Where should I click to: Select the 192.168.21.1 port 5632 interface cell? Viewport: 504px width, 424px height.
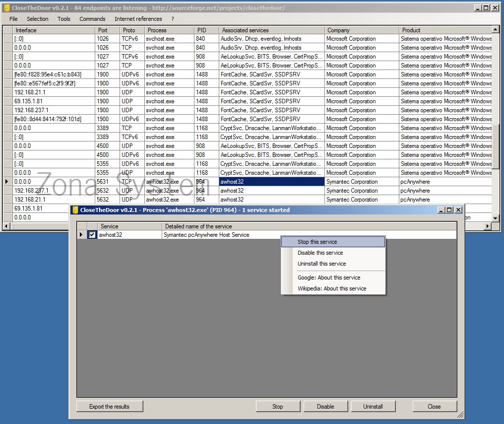coord(54,200)
